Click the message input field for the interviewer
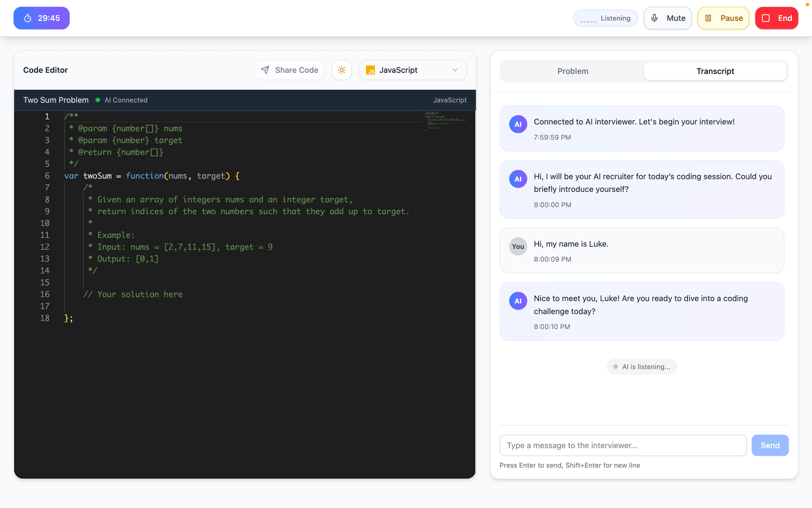The width and height of the screenshot is (812, 508). tap(623, 445)
